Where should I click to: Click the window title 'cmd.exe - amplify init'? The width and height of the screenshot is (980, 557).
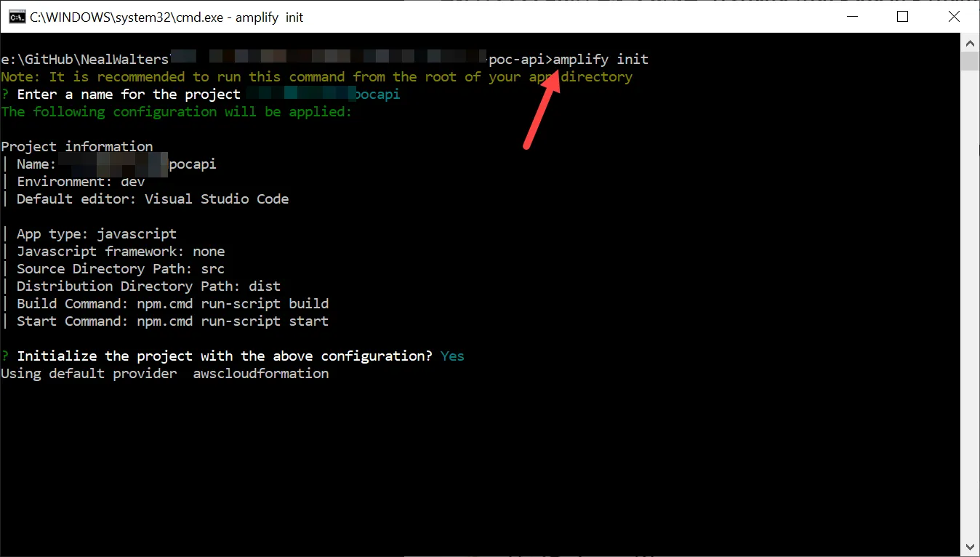pos(165,17)
